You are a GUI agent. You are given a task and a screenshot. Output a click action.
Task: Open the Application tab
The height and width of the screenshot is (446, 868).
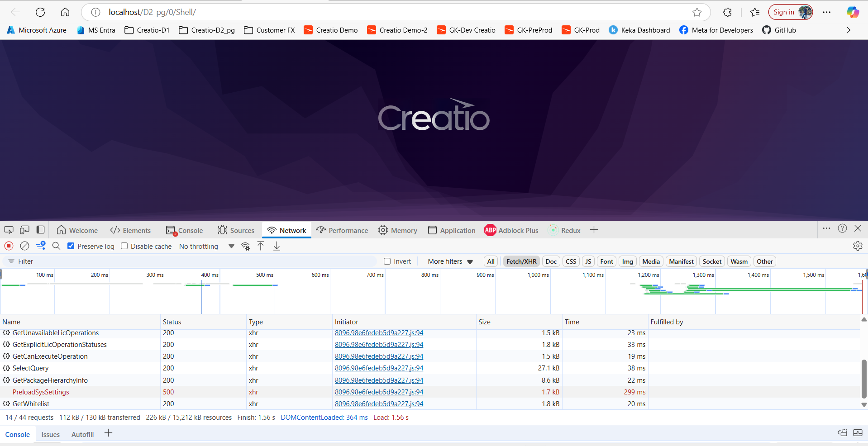(452, 230)
